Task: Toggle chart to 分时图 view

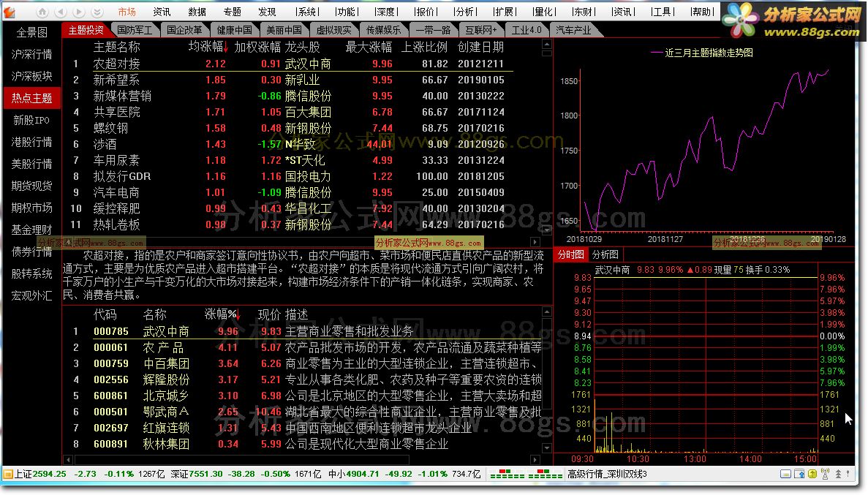Action: click(x=570, y=254)
